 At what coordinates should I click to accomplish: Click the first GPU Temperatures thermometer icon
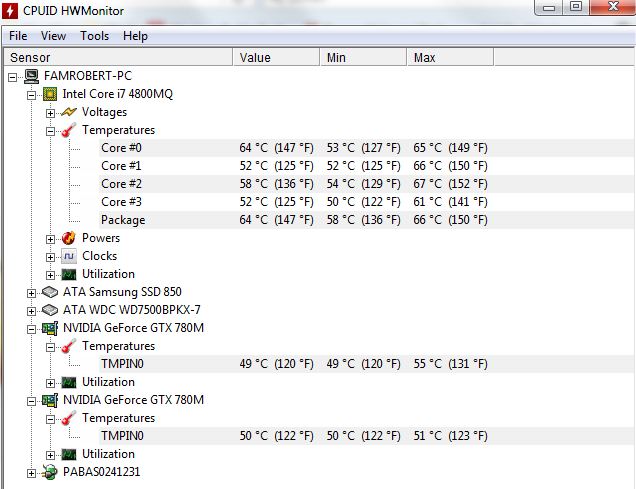69,346
